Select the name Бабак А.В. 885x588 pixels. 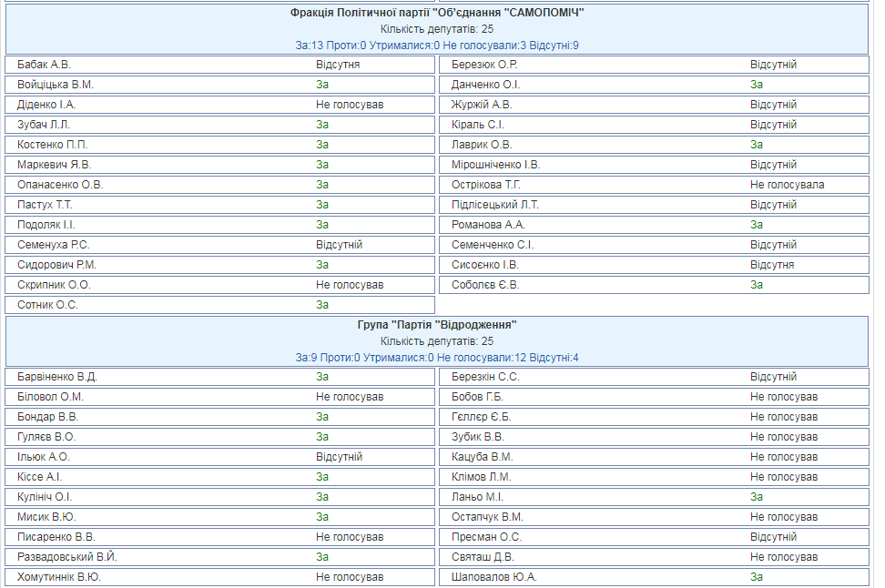44,65
